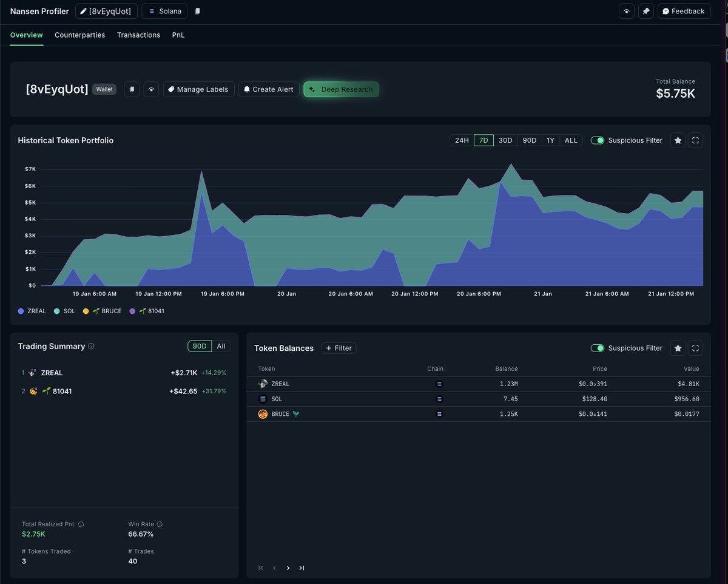
Task: Click info icon next to Trading Summary
Action: [91, 347]
